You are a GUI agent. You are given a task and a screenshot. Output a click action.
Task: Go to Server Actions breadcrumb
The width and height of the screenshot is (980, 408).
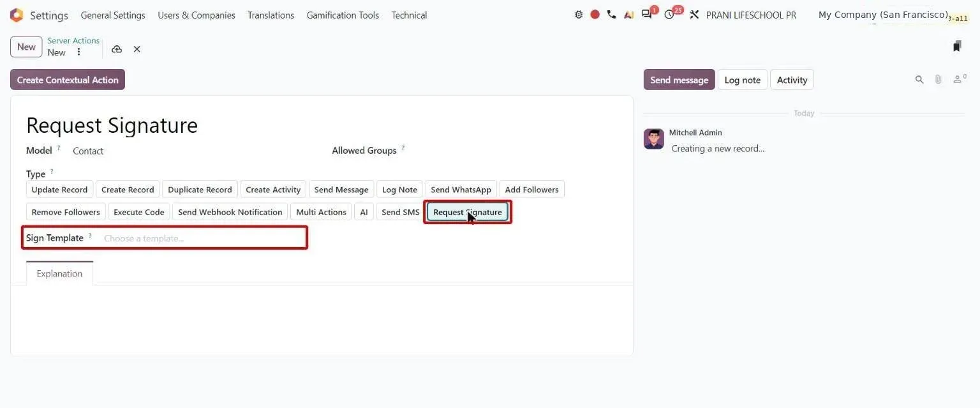click(x=73, y=40)
